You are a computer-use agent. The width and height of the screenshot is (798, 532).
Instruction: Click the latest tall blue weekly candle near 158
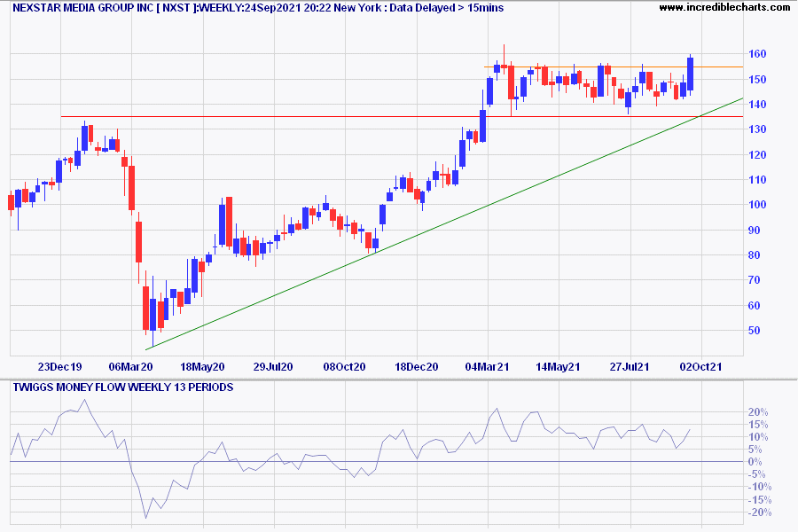(690, 74)
